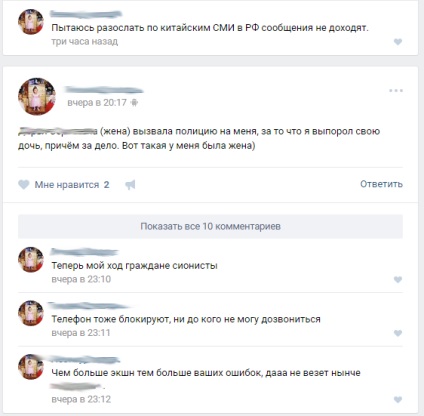Click avatar next to 'Телефон тоже блокируют' comment
The height and width of the screenshot is (416, 424).
31,313
